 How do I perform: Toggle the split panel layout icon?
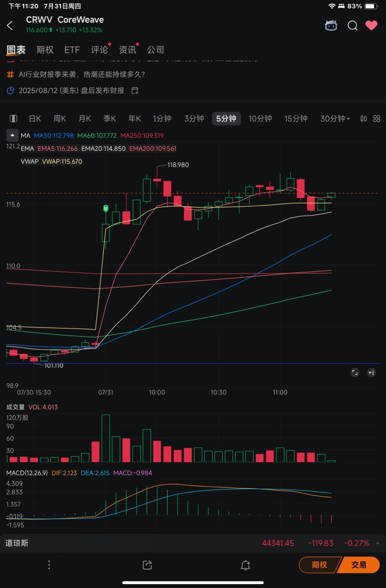pyautogui.click(x=14, y=118)
